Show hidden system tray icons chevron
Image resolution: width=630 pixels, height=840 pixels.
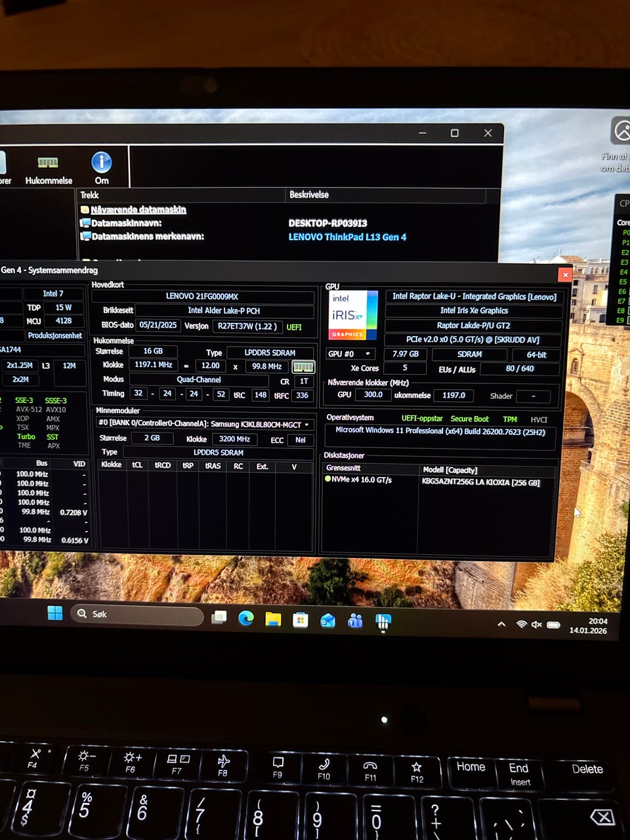(501, 624)
